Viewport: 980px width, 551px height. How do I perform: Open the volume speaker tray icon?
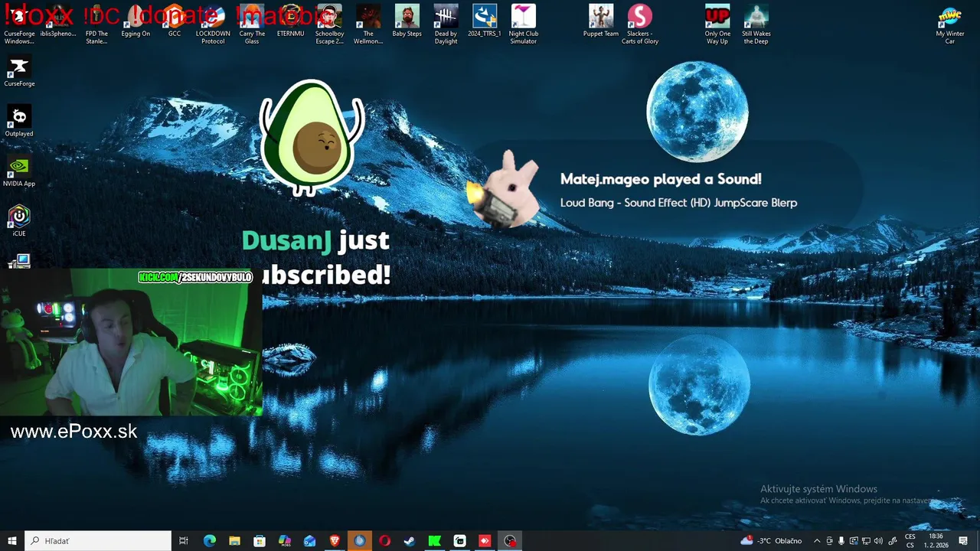click(x=878, y=541)
